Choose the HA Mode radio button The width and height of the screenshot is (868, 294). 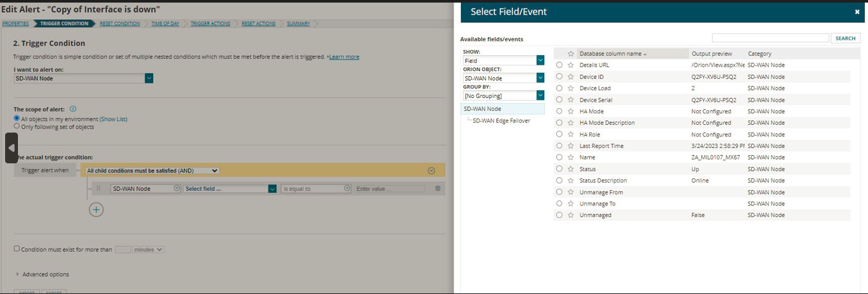560,111
